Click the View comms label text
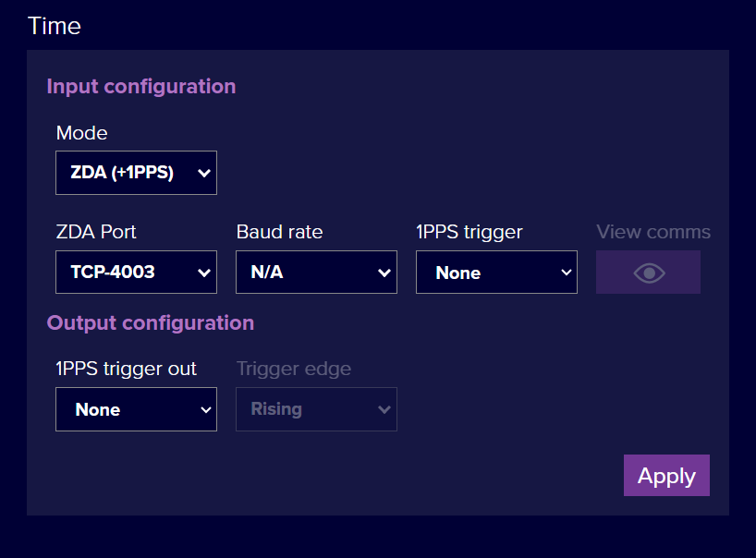 click(653, 232)
